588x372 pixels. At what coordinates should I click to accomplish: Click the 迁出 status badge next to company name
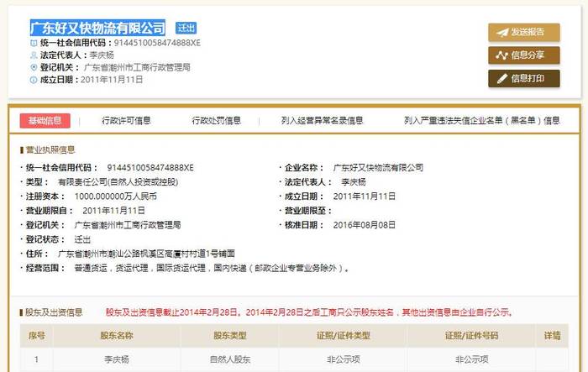pyautogui.click(x=186, y=28)
